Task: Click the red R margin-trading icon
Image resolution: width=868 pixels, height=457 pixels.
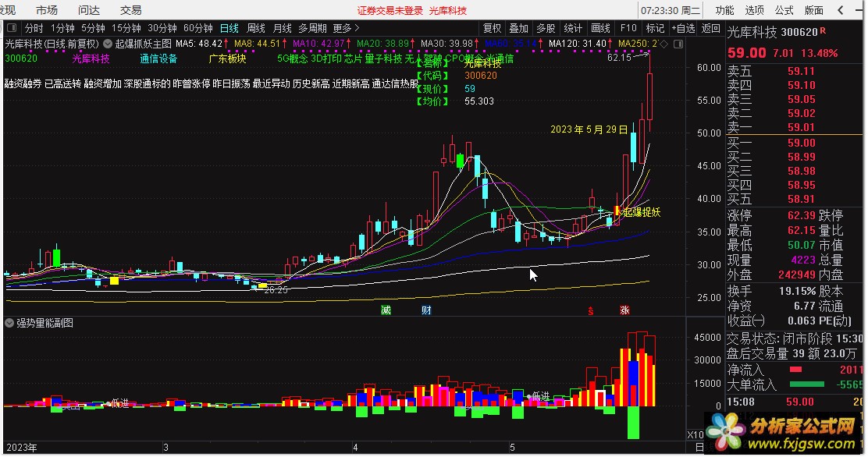Action: (824, 31)
